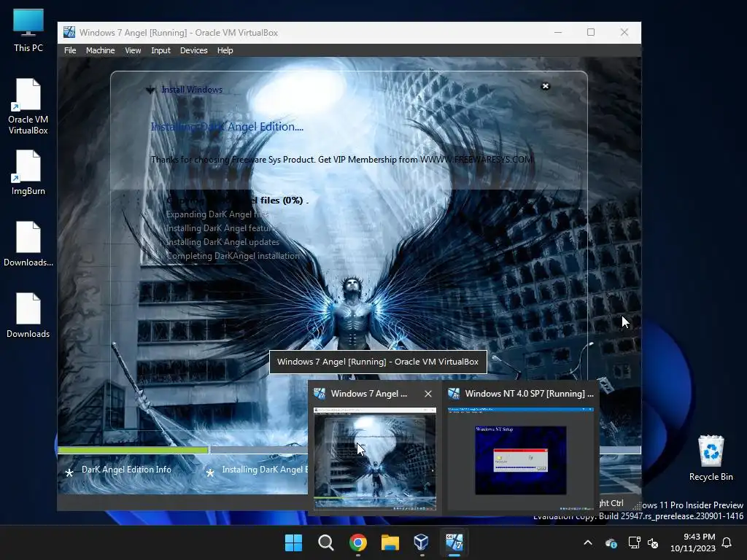
Task: Click Completing DarKAngel installation line
Action: pyautogui.click(x=233, y=256)
